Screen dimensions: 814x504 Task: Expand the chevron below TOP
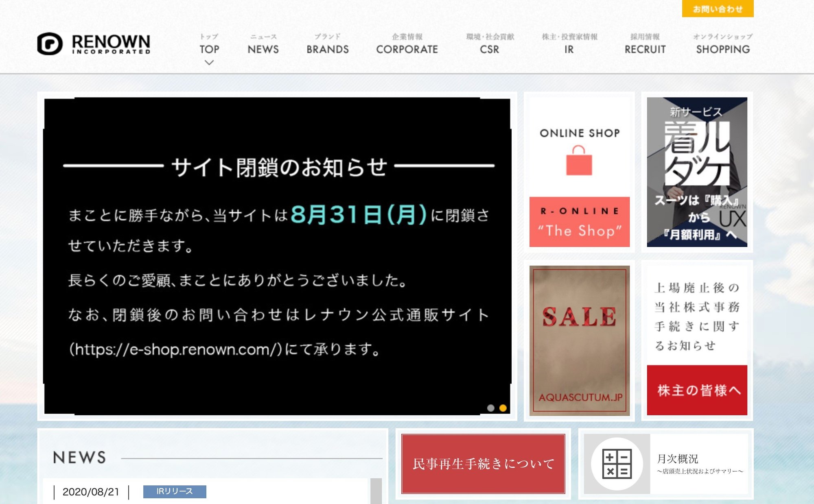click(x=209, y=63)
